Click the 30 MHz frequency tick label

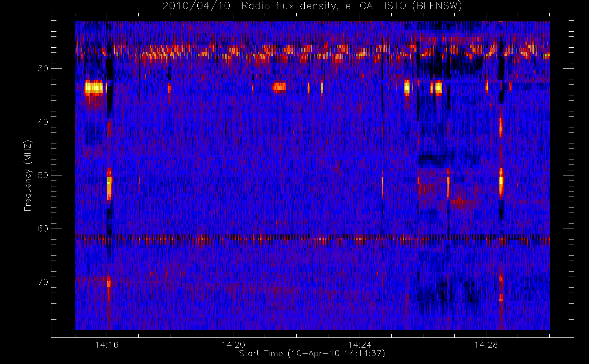(x=43, y=69)
